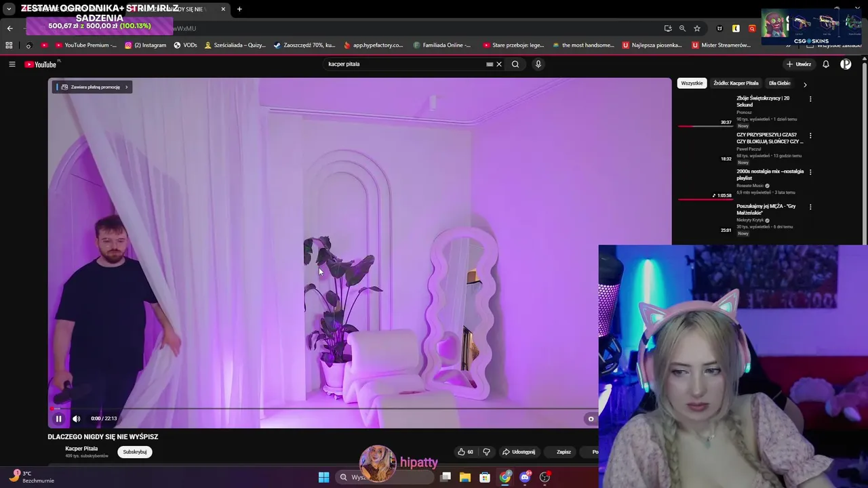
Task: Open options menu for 2000s nostalgia mix
Action: point(810,172)
